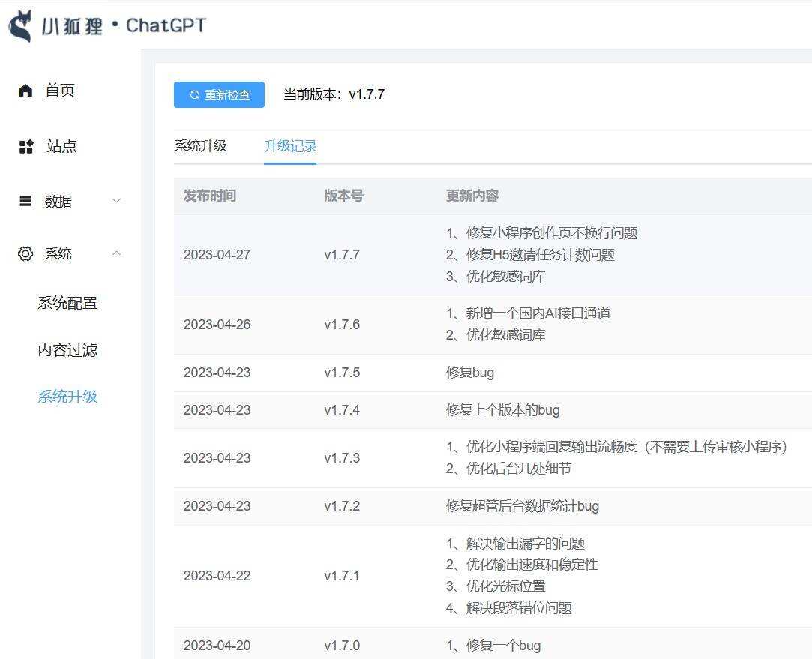Screen dimensions: 812x659
Task: Click the 发布时间 column header
Action: click(209, 196)
